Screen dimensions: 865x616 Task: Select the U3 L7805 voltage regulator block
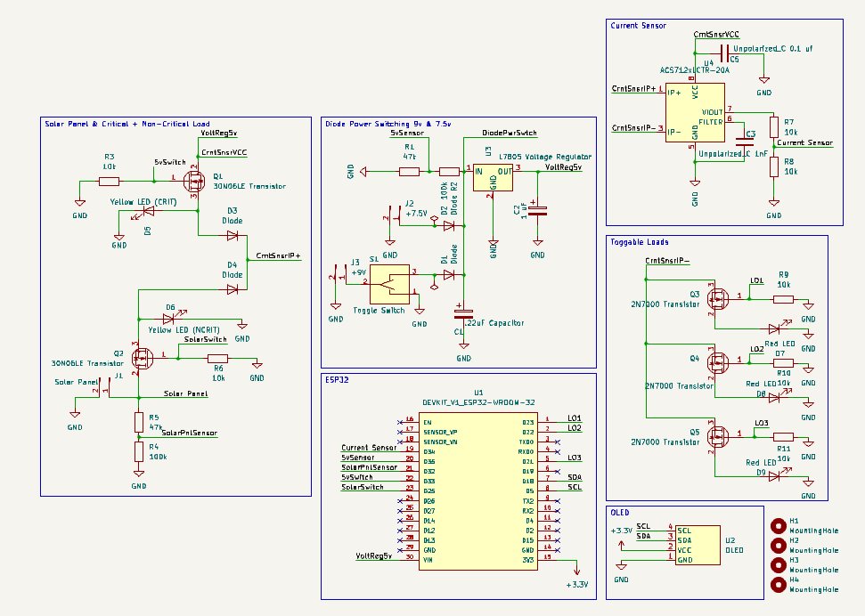[x=493, y=177]
